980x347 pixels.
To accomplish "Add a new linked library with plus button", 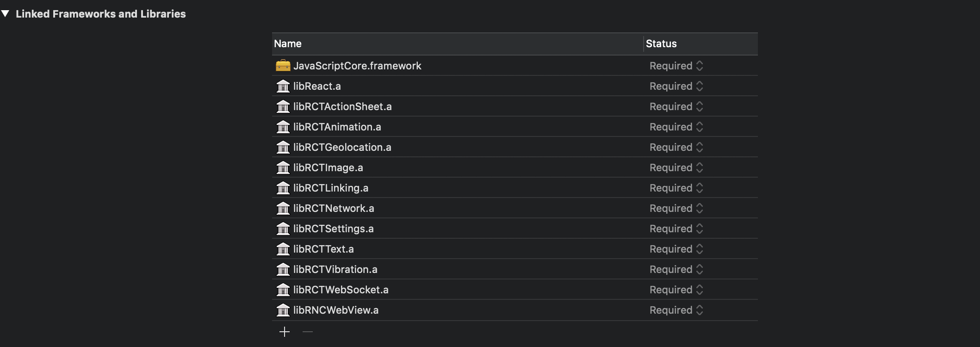I will [x=285, y=332].
